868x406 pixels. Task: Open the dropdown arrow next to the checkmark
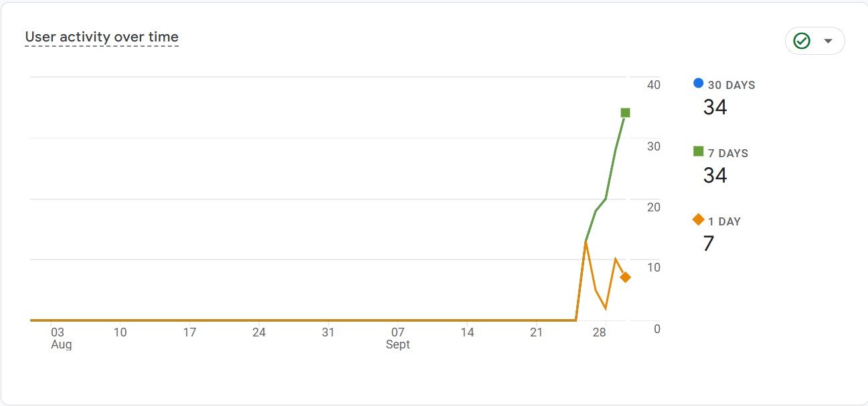pyautogui.click(x=828, y=41)
